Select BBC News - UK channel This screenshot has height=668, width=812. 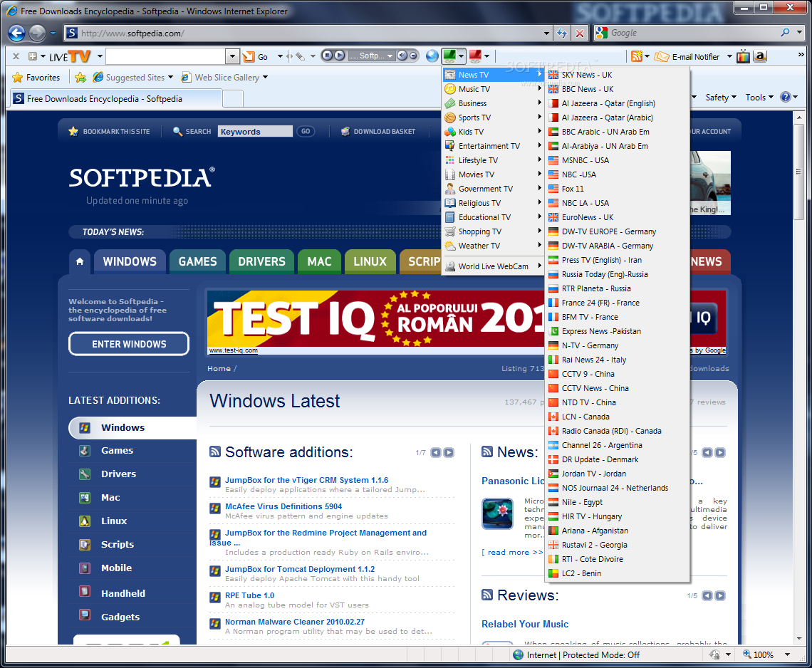coord(618,89)
